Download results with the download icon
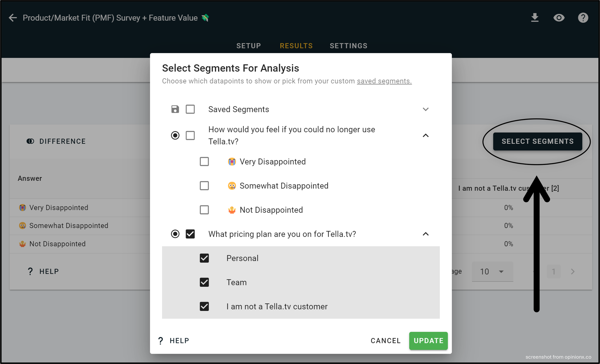 point(535,18)
